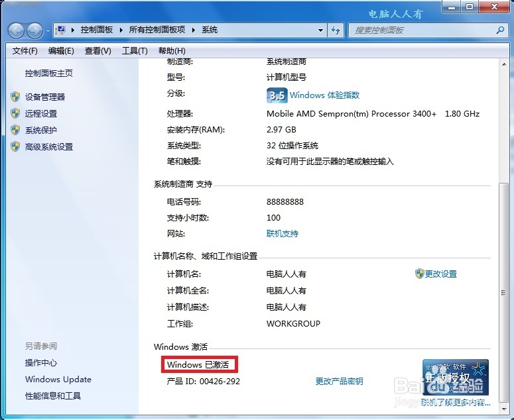Viewport: 514px width, 420px height.
Task: Expand the arrow before 控制面板 in address bar
Action: click(73, 30)
